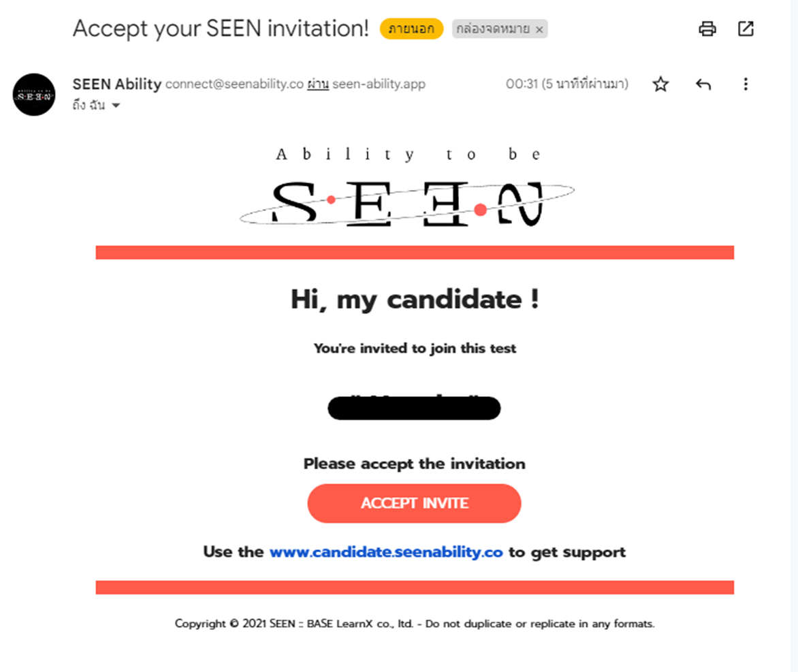Click the 'Hi, my candidate !' heading
The width and height of the screenshot is (798, 672).
point(415,300)
